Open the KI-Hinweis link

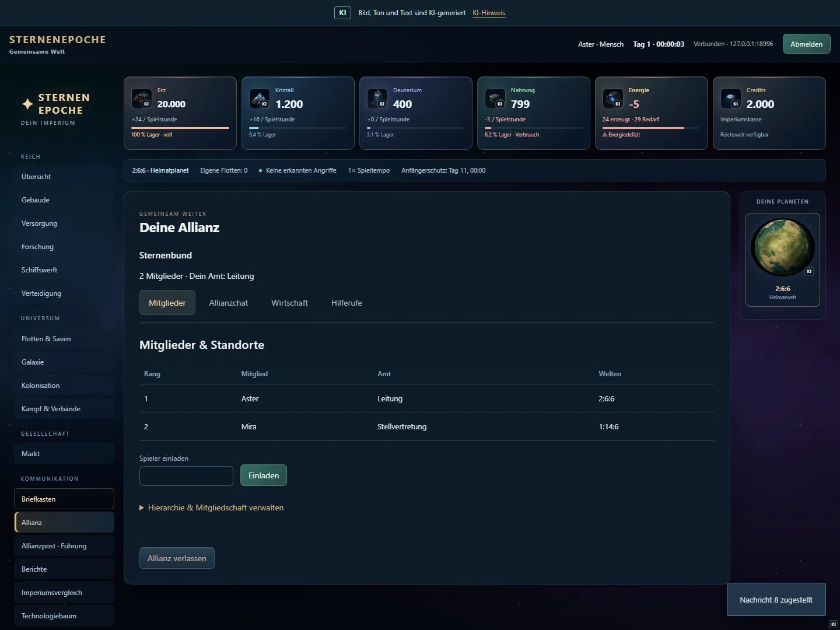point(489,13)
